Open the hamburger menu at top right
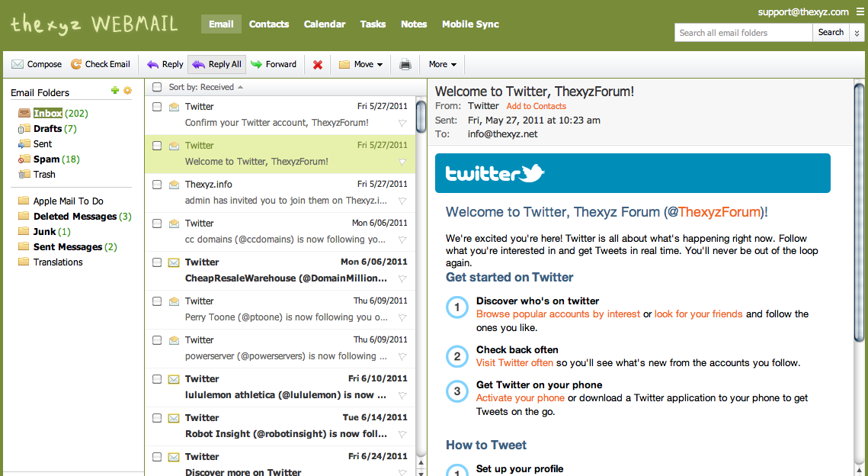868x476 pixels. (x=859, y=11)
